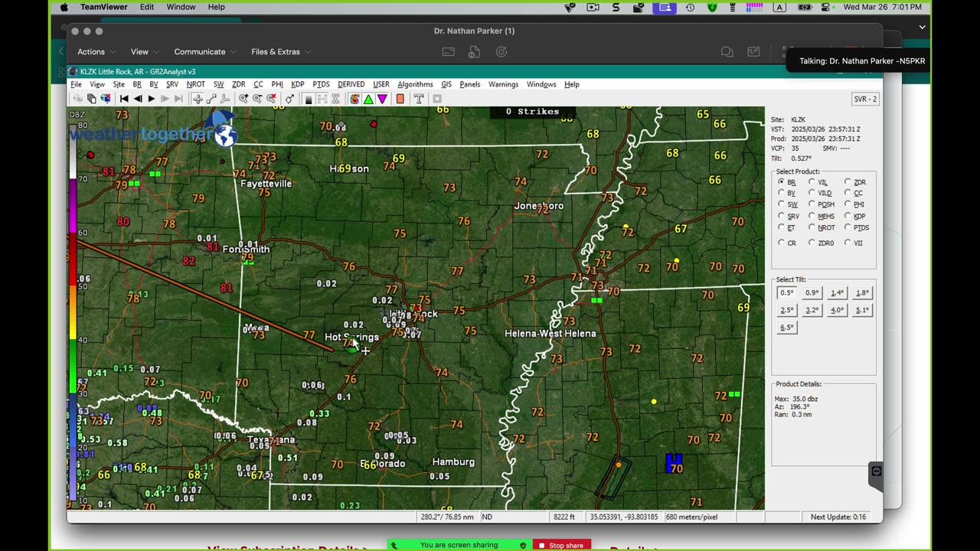The width and height of the screenshot is (980, 551).
Task: Select the 0.9° tilt button
Action: click(812, 293)
